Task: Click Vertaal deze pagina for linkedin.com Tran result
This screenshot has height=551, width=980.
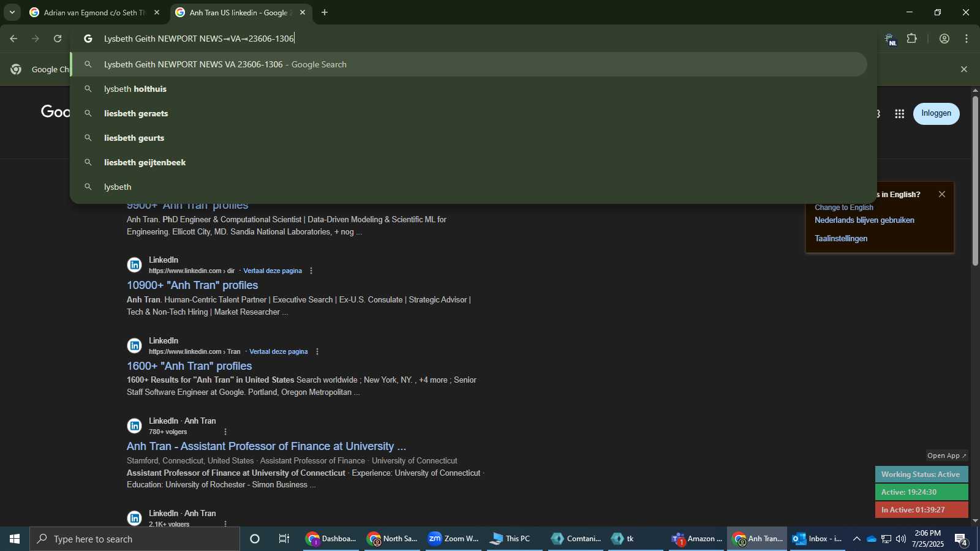Action: [279, 351]
